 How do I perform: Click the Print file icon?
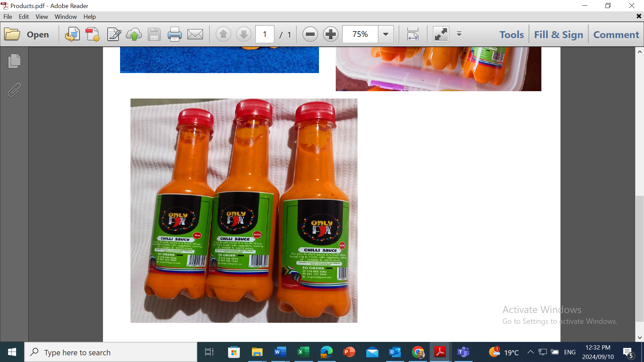click(x=174, y=34)
